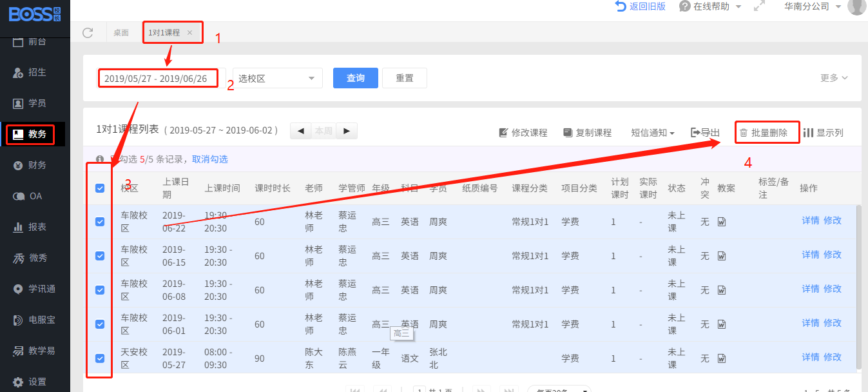The height and width of the screenshot is (392, 868).
Task: Expand the 更多 filter options
Action: [x=834, y=78]
